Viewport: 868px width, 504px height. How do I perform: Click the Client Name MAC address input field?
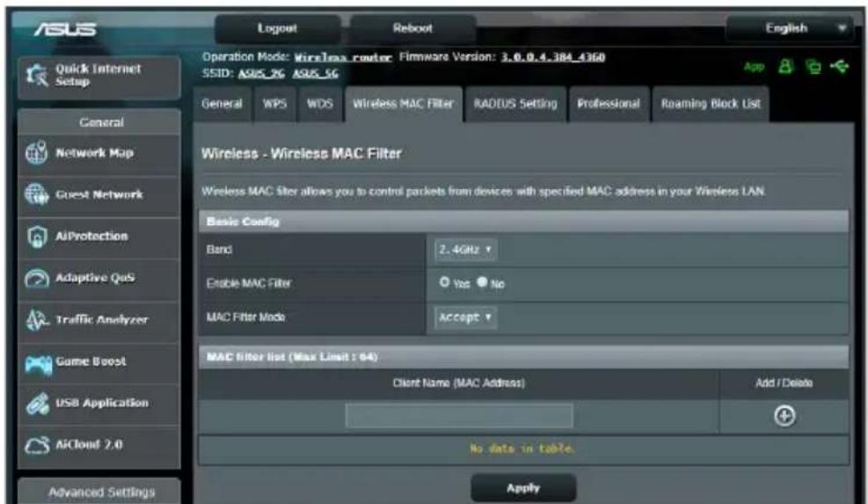click(x=459, y=415)
